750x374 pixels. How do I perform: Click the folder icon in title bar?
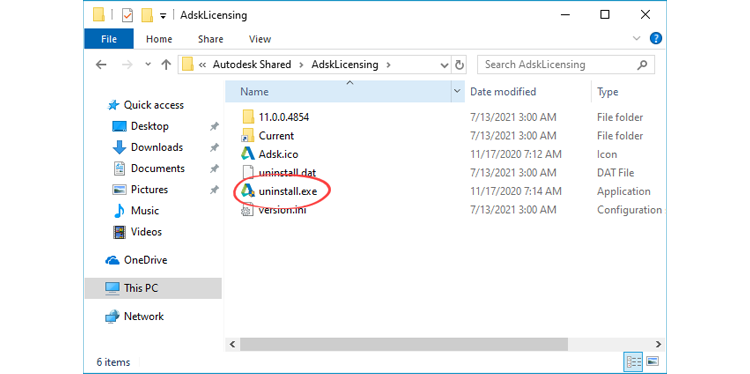pos(99,15)
